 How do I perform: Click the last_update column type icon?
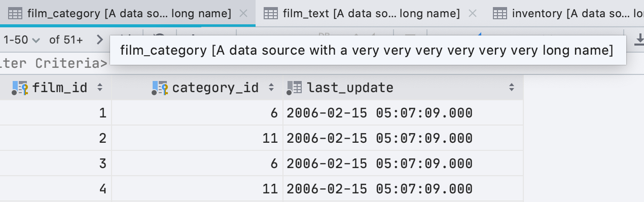(295, 88)
